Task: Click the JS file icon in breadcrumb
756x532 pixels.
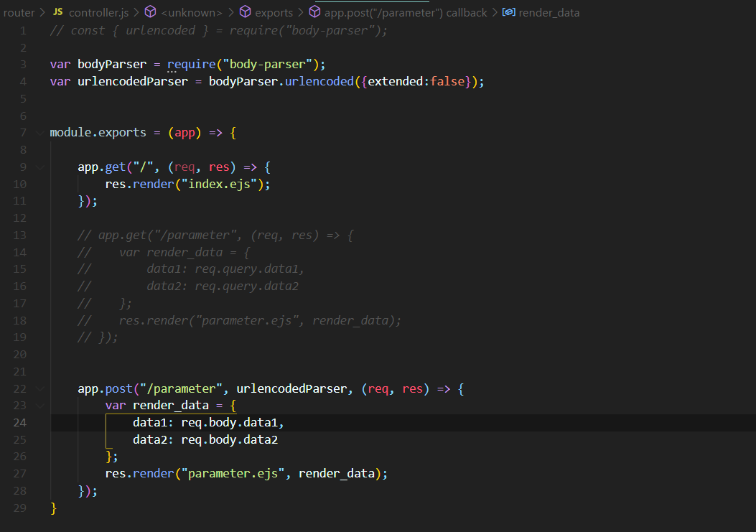Action: [x=58, y=11]
